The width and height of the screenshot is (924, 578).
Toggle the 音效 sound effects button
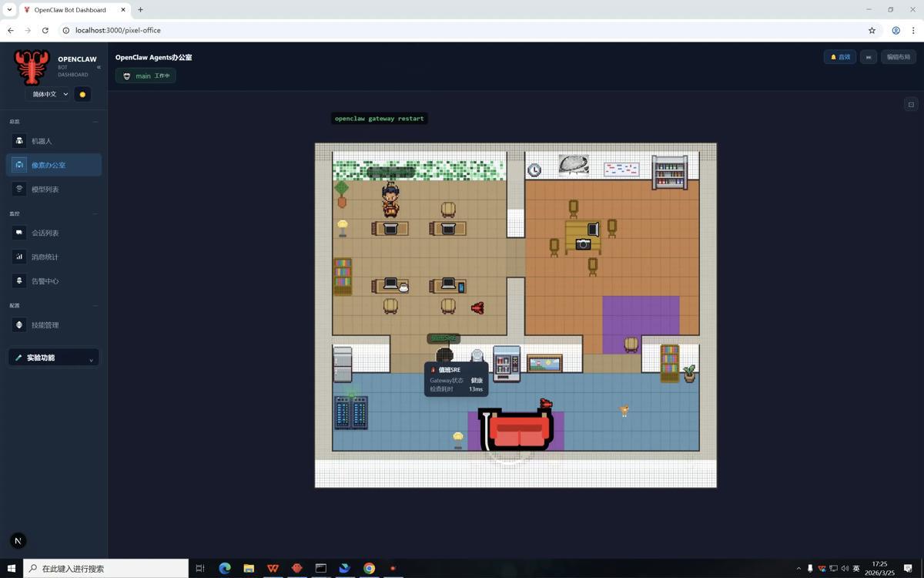pos(839,57)
